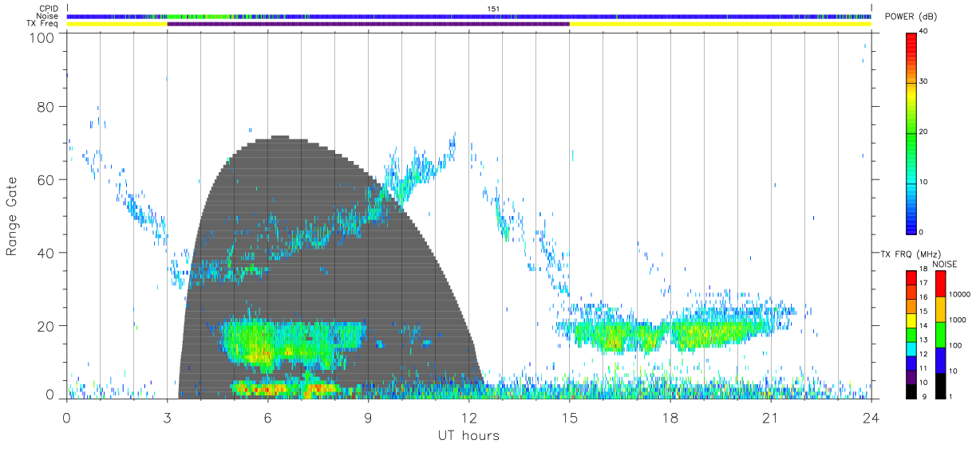Viewport: 980px width, 452px height.
Task: Click the blue-green Noise strip at the top
Action: click(468, 16)
